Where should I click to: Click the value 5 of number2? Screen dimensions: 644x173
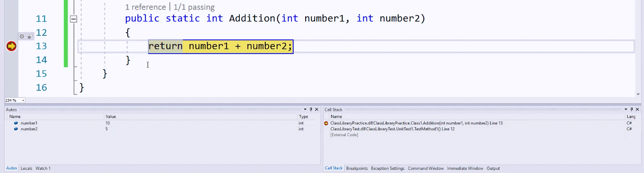(x=107, y=129)
